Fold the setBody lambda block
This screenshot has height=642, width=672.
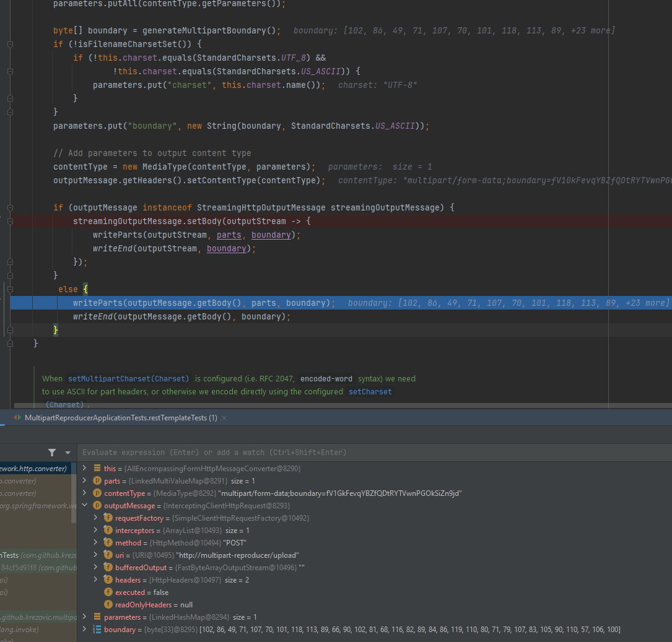11,222
